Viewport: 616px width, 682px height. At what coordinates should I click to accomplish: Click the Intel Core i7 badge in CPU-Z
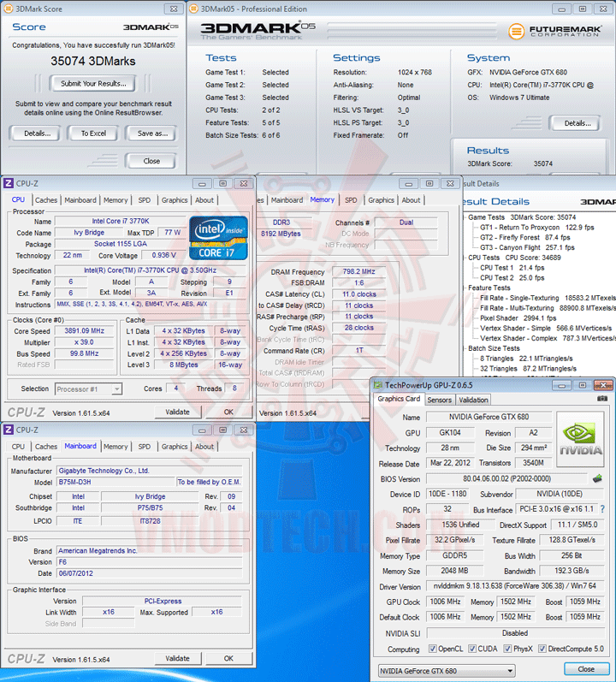coord(219,239)
